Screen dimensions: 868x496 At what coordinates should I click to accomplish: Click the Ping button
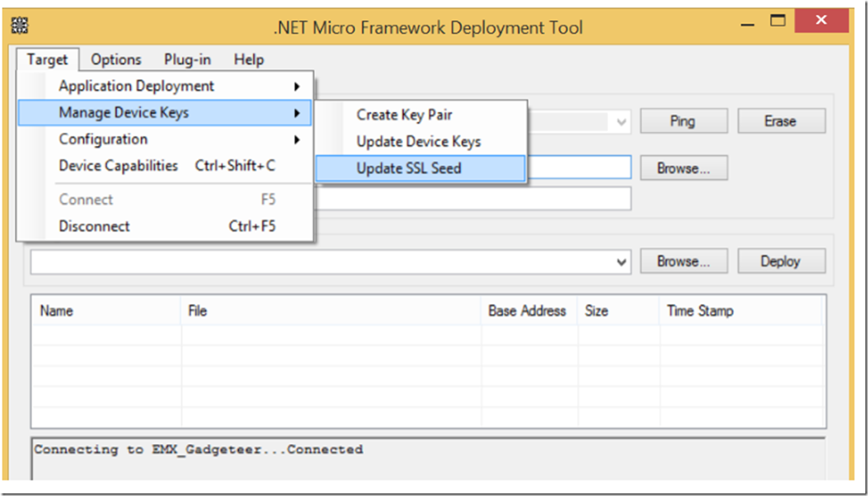click(683, 121)
